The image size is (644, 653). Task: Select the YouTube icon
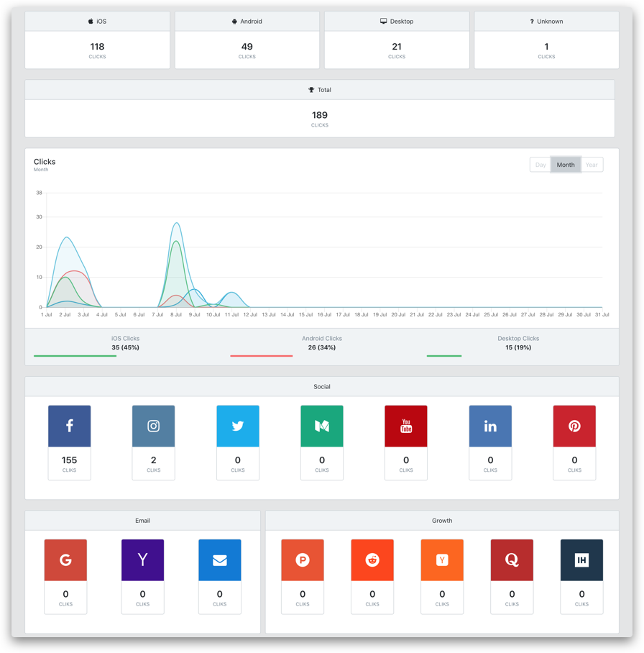coord(405,426)
